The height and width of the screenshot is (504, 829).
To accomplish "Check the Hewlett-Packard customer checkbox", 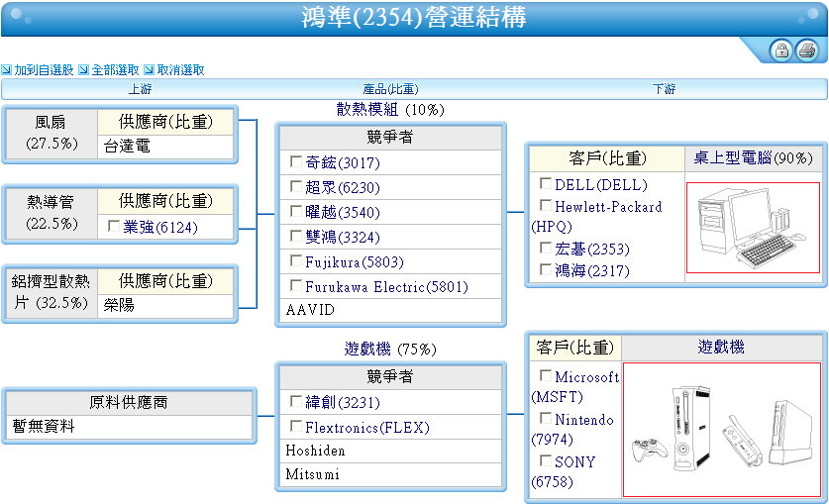I will pos(546,205).
